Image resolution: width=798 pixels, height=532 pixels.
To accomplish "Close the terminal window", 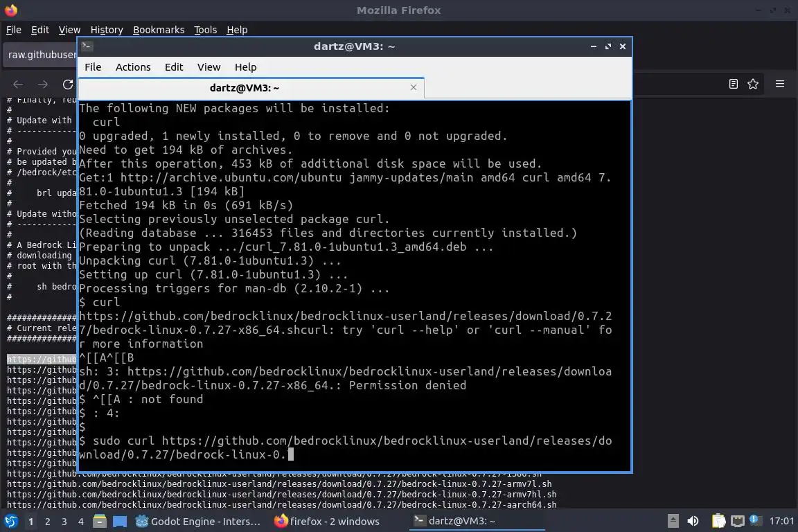I will pos(623,46).
